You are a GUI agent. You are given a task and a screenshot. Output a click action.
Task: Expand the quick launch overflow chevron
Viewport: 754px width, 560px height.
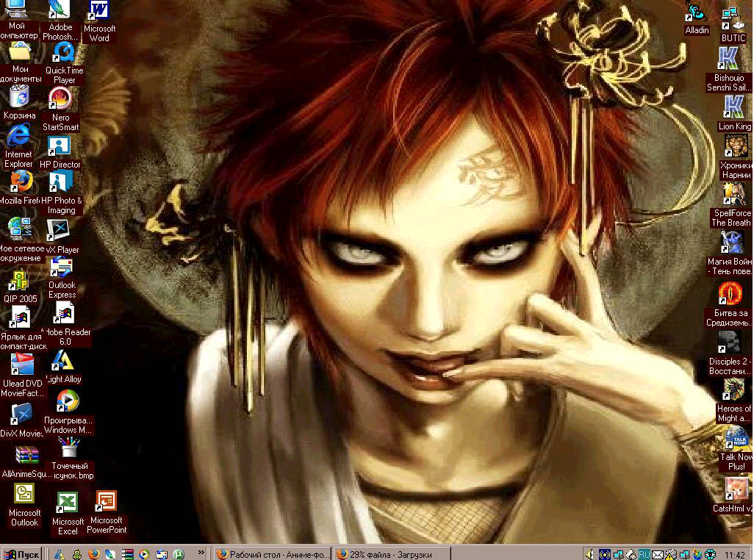point(201,553)
